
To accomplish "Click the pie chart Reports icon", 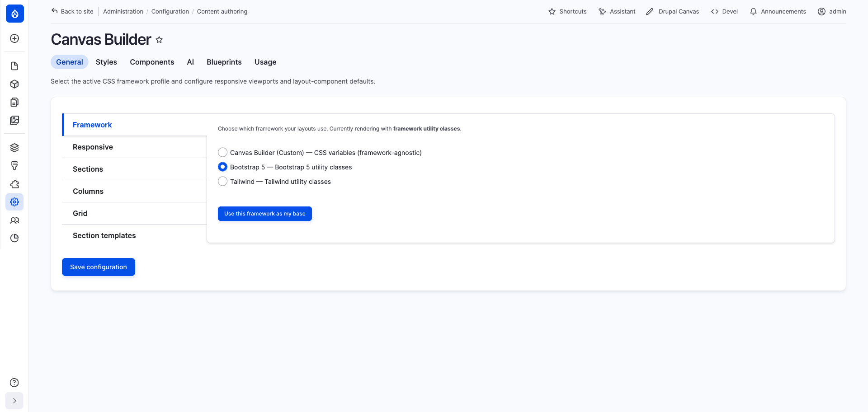I will (x=14, y=238).
